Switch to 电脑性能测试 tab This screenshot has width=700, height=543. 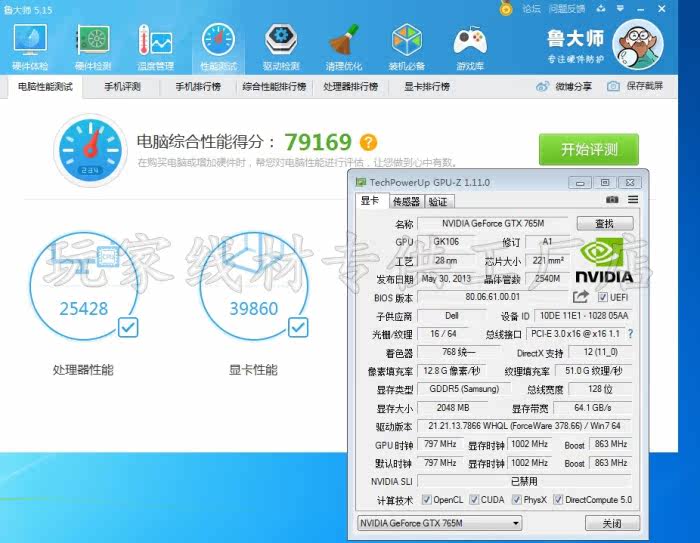45,87
